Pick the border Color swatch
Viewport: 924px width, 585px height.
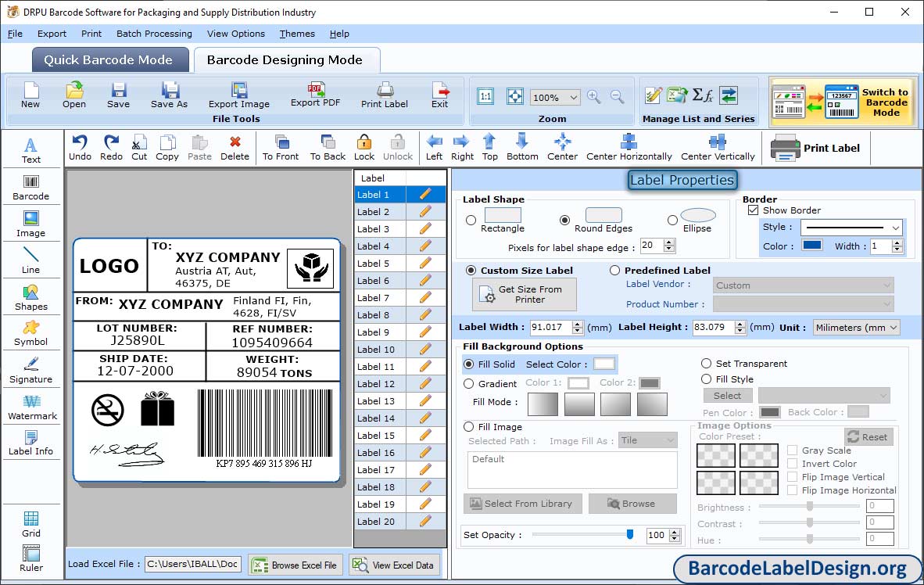tap(812, 246)
